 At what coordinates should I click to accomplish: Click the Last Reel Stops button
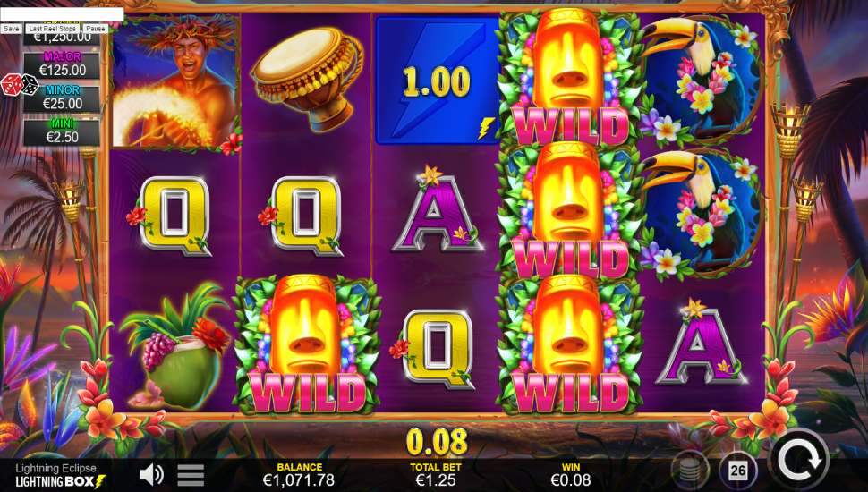(x=52, y=29)
